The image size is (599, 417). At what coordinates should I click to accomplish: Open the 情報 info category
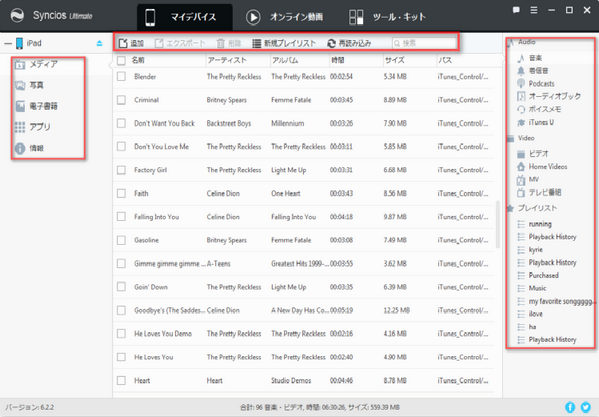(x=29, y=148)
